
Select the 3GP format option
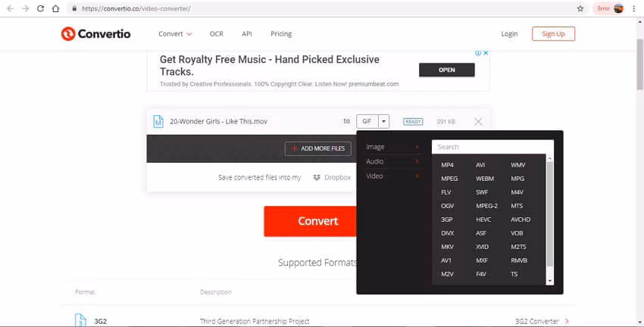[447, 220]
